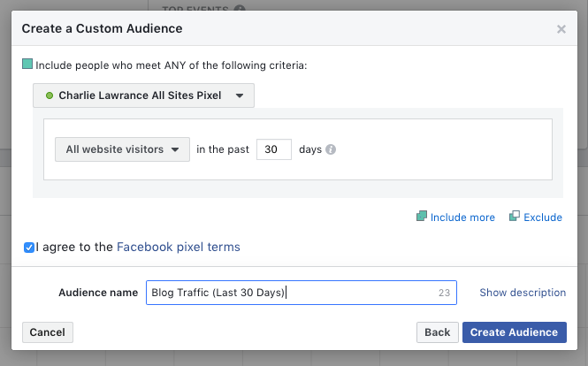This screenshot has height=366, width=588.
Task: Click the days number field showing 30
Action: (x=273, y=149)
